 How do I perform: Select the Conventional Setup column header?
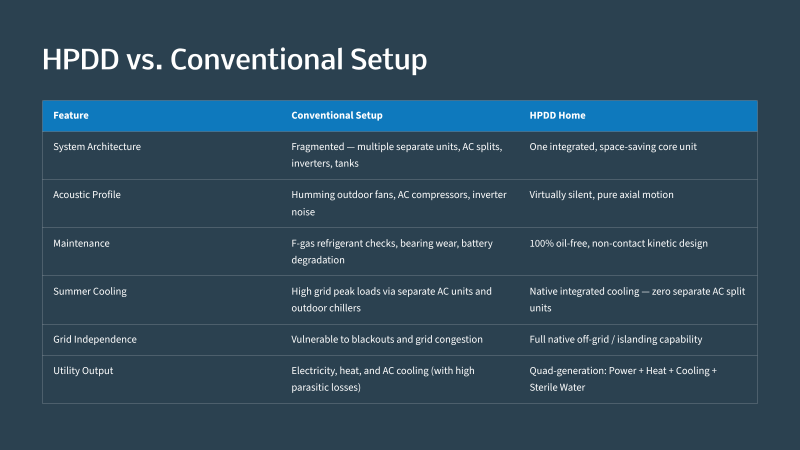(x=337, y=115)
